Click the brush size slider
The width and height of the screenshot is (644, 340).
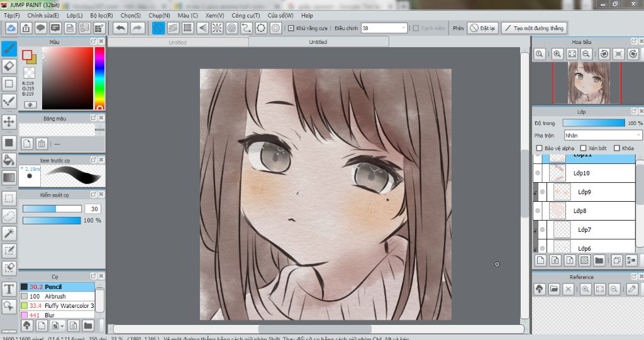point(52,209)
